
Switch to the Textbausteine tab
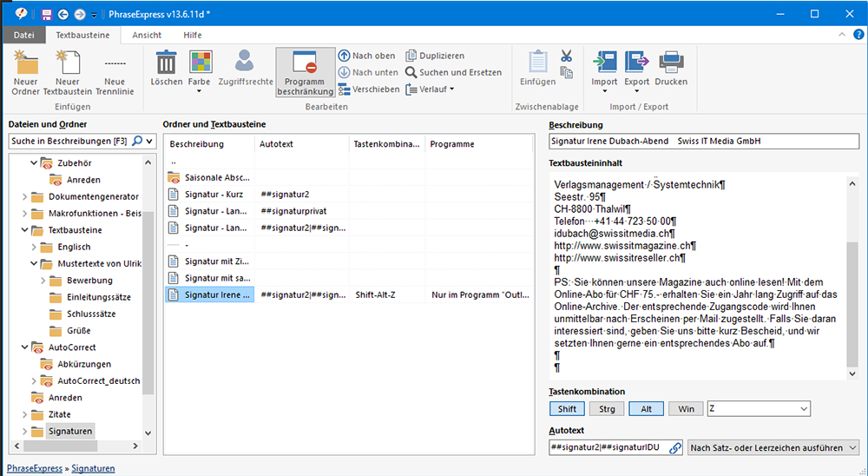82,35
